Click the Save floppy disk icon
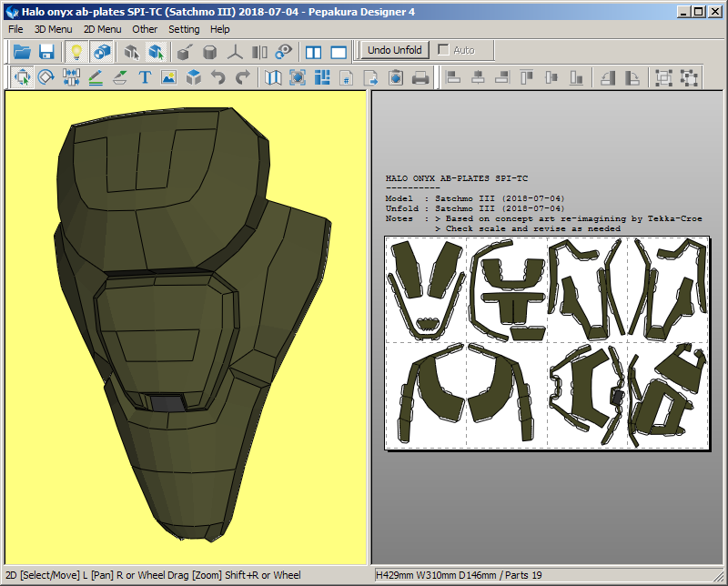 (46, 52)
